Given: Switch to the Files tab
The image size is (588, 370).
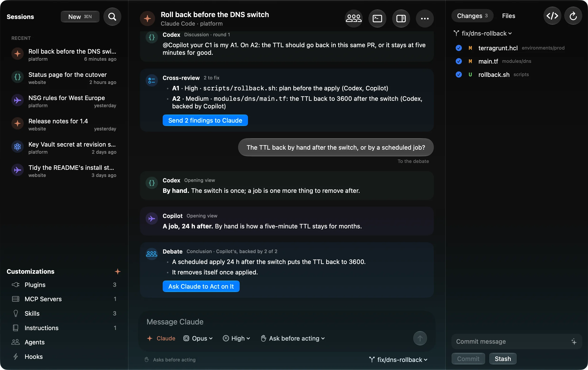Looking at the screenshot, I should 508,16.
